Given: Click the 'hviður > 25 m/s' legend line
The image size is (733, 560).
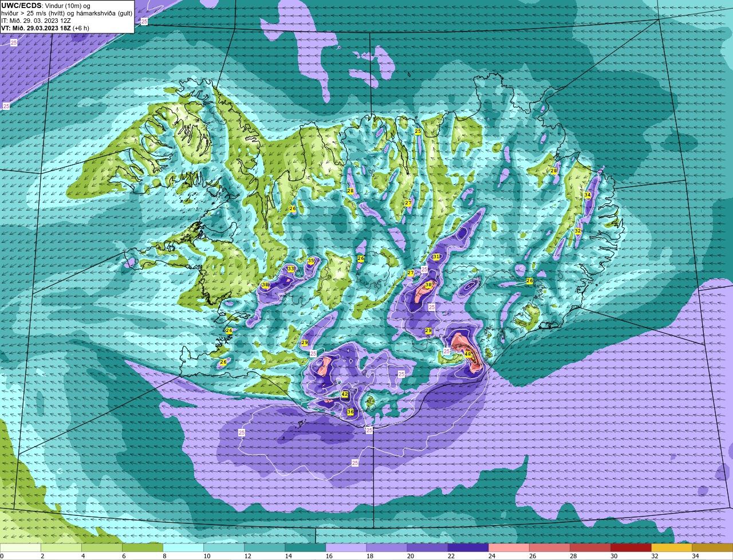Looking at the screenshot, I should 66,13.
